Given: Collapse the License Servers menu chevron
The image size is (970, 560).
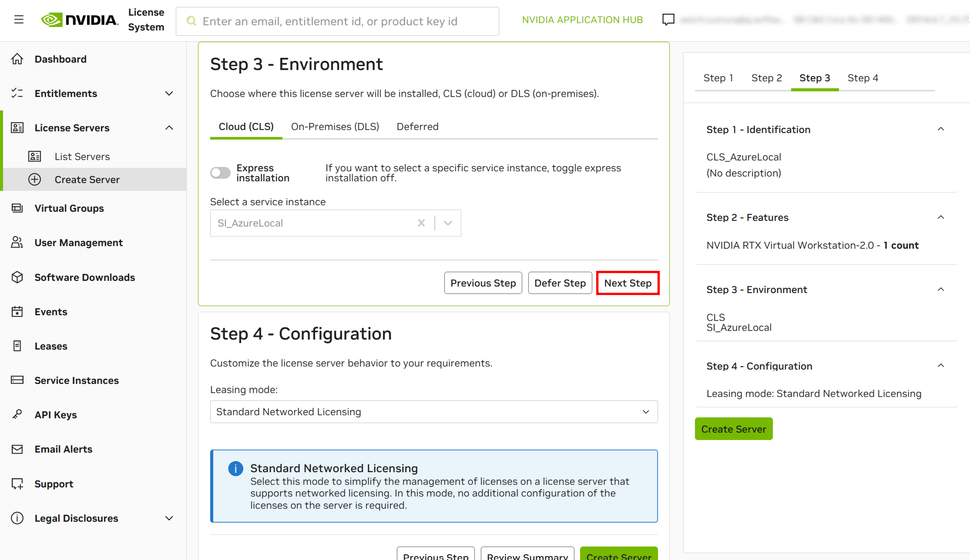Looking at the screenshot, I should 169,128.
